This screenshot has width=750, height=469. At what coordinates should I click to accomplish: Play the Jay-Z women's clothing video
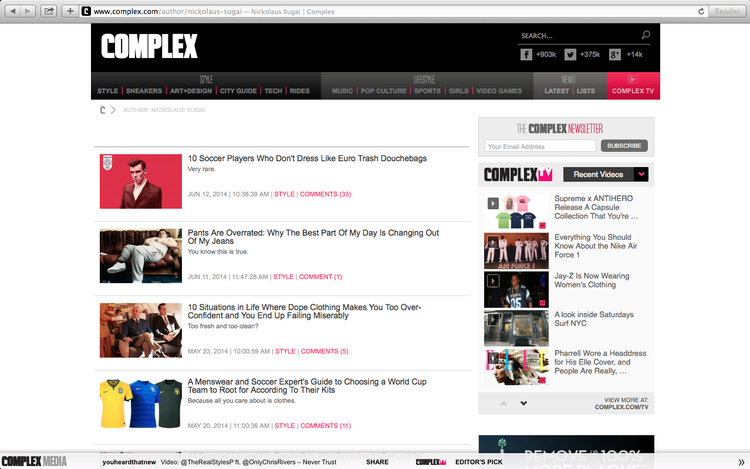pos(516,289)
